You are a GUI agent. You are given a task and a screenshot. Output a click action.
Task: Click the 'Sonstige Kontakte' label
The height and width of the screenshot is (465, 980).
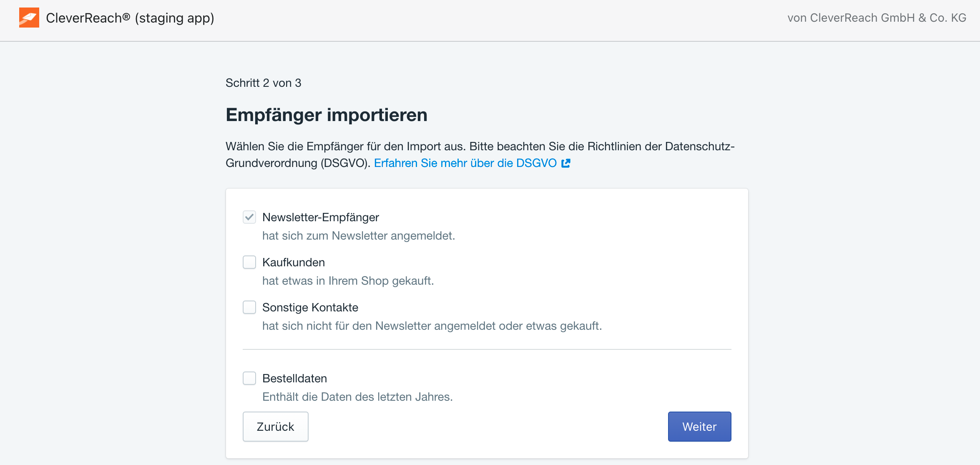[x=310, y=308]
